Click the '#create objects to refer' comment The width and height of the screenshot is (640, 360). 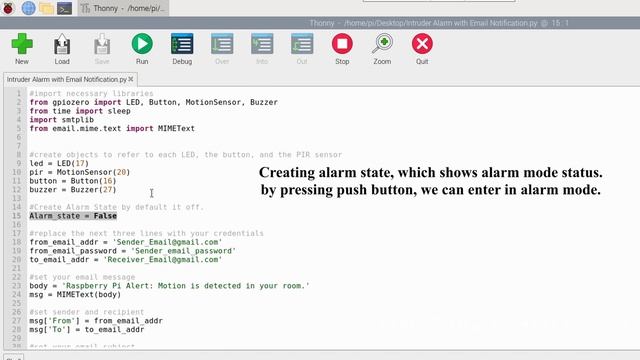tap(186, 155)
